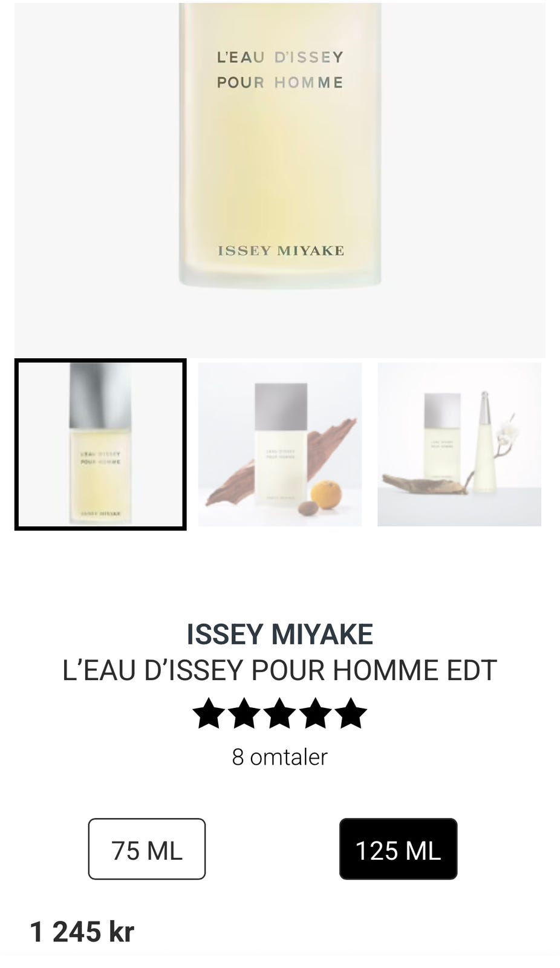This screenshot has height=968, width=560.
Task: Show the thumbnail with two bottles and flower
Action: (459, 444)
